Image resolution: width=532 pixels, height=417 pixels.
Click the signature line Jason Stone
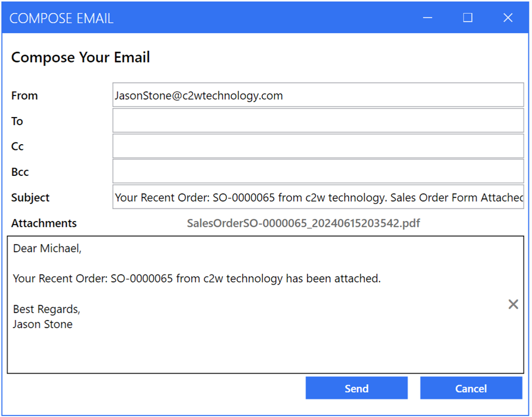(x=42, y=324)
